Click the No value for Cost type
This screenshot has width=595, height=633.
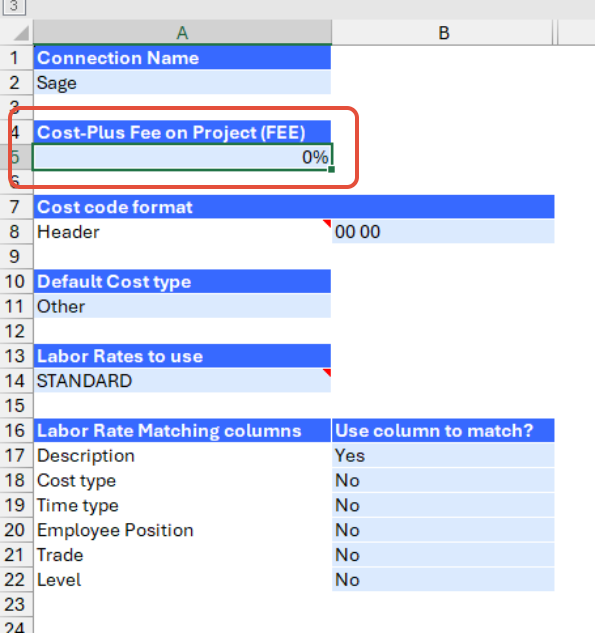pyautogui.click(x=443, y=480)
